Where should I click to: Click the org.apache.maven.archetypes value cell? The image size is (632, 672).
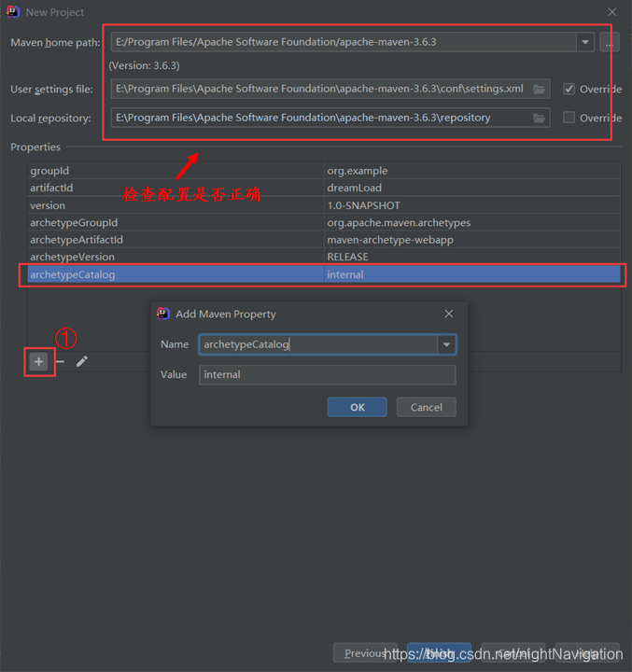click(472, 222)
